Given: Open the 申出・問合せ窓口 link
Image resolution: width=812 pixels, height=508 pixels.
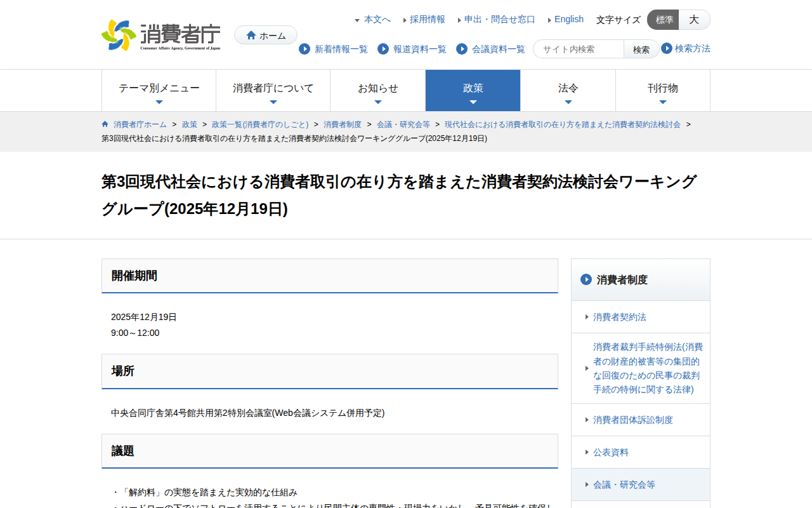Looking at the screenshot, I should 500,20.
